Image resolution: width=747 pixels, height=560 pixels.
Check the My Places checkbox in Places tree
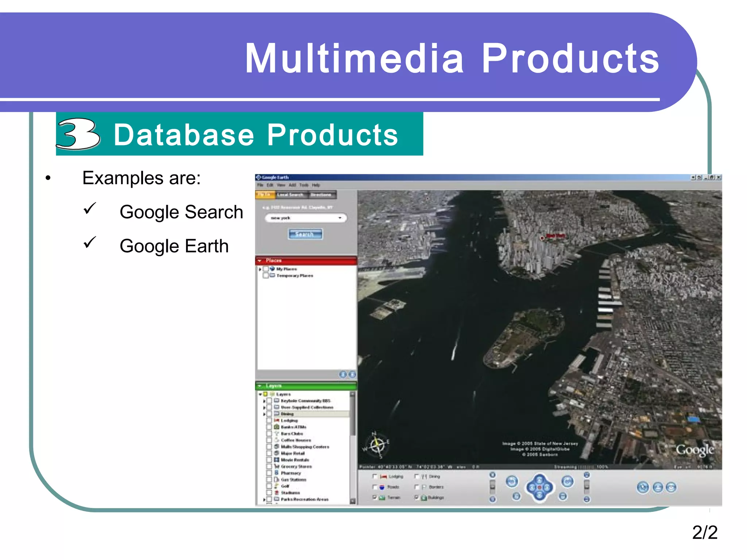pyautogui.click(x=266, y=269)
